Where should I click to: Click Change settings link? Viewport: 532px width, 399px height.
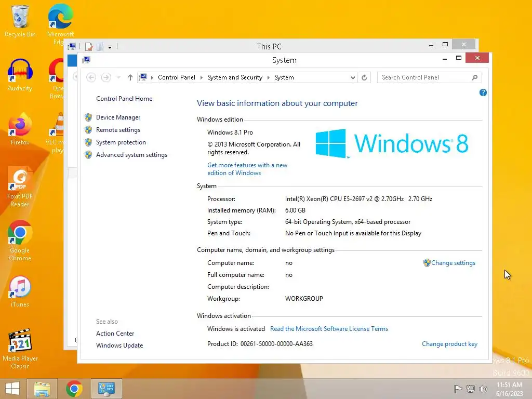point(453,263)
